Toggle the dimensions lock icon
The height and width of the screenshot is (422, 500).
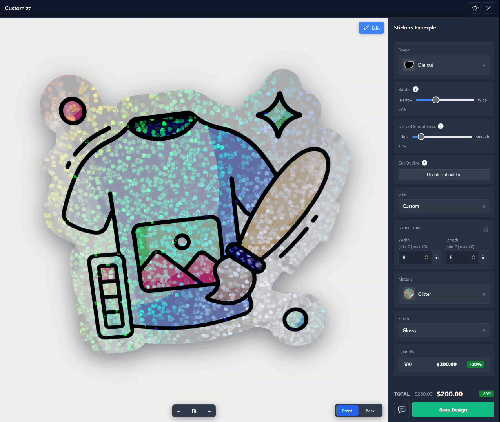point(485,229)
